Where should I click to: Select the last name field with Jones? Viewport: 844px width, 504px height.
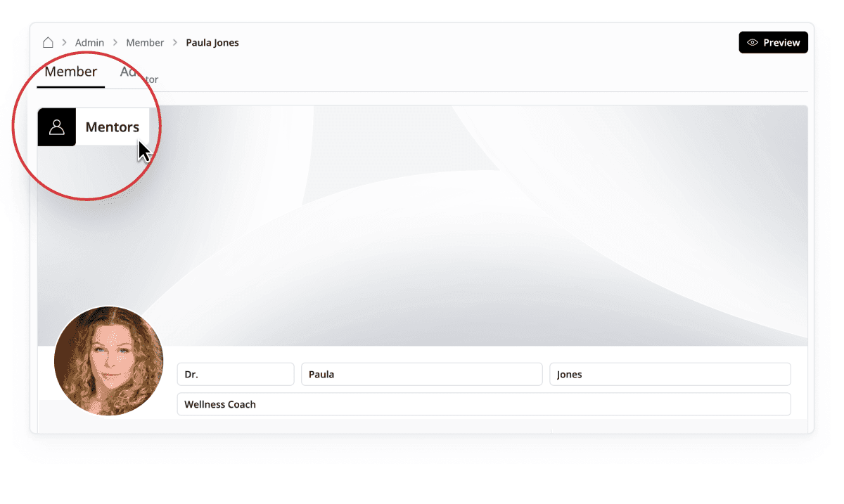click(670, 375)
